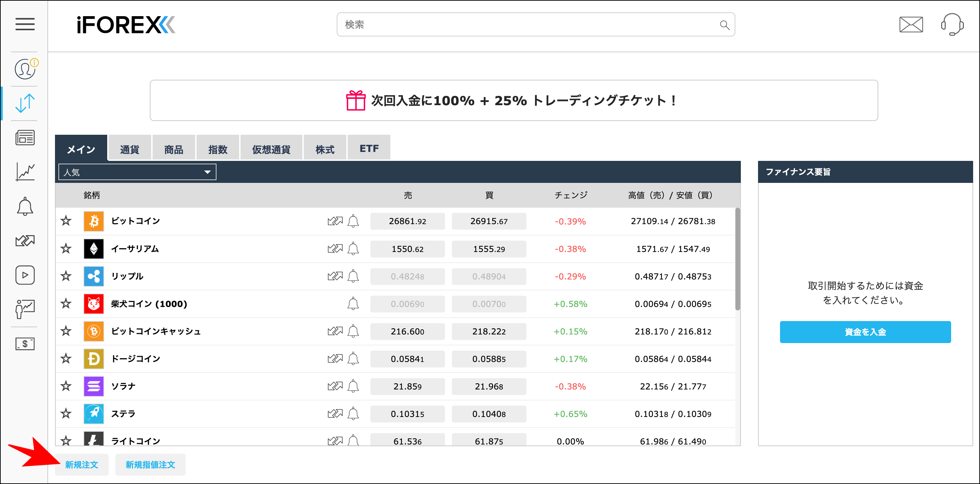Open the news panel icon in sidebar
The height and width of the screenshot is (484, 980).
coord(24,137)
